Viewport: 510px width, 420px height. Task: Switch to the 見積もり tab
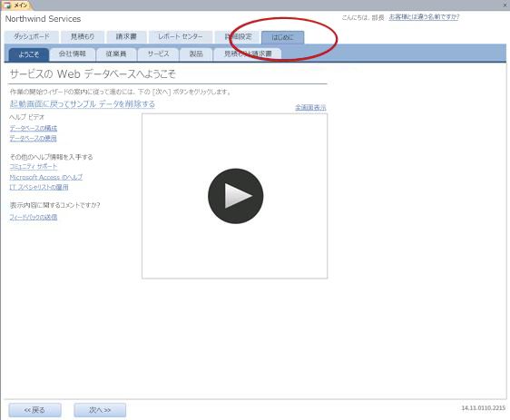[83, 36]
